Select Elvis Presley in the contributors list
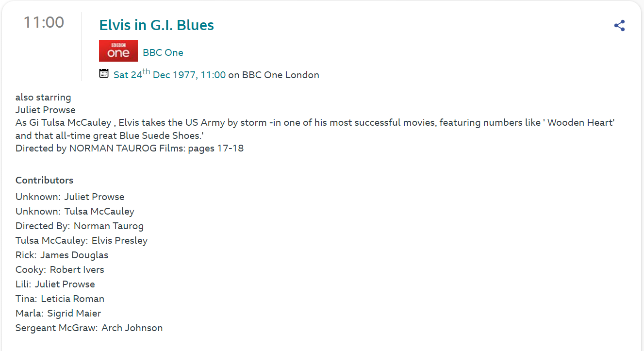The width and height of the screenshot is (644, 351). point(119,240)
